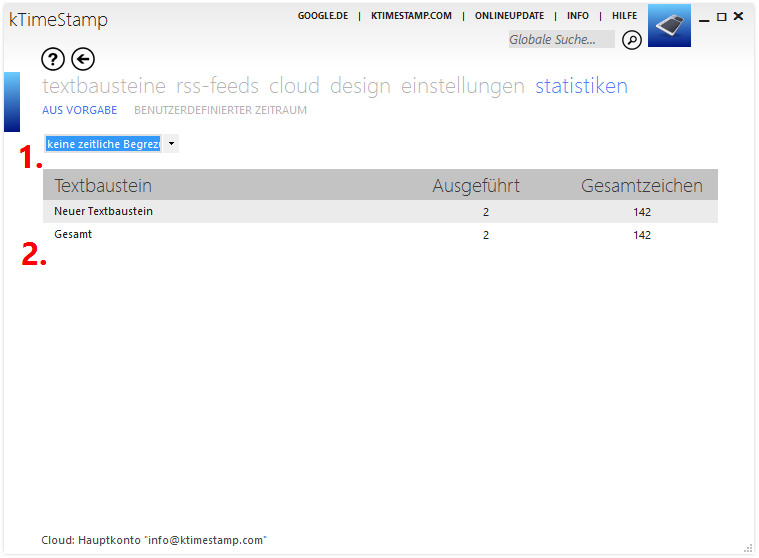The width and height of the screenshot is (759, 558).
Task: Close the kTimeStamp window
Action: pos(739,16)
